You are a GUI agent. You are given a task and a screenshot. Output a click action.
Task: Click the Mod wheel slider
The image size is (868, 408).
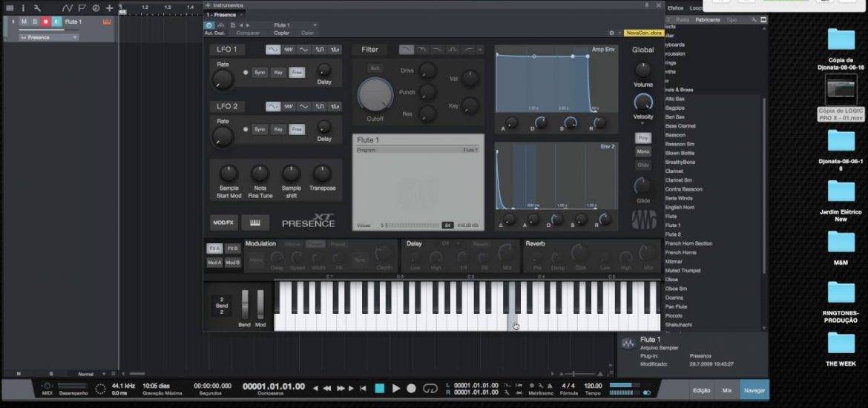click(x=260, y=305)
